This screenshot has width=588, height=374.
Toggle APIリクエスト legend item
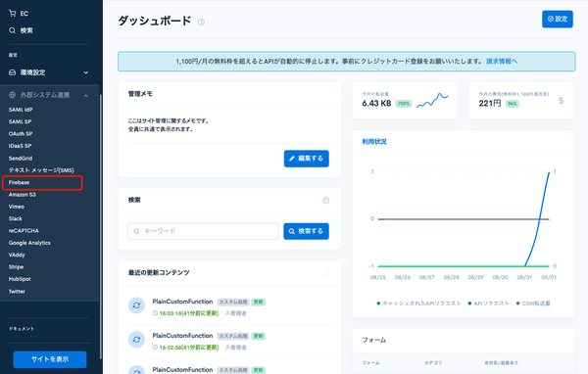(x=488, y=304)
